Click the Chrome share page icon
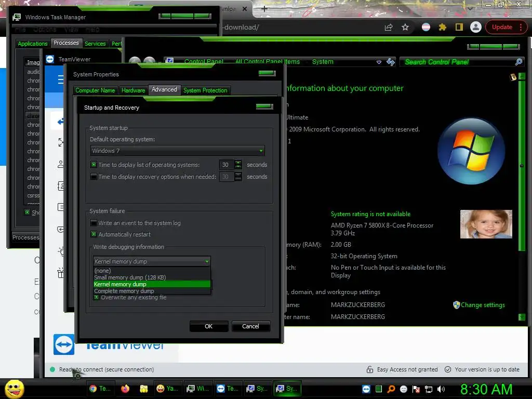This screenshot has height=399, width=532. click(389, 27)
